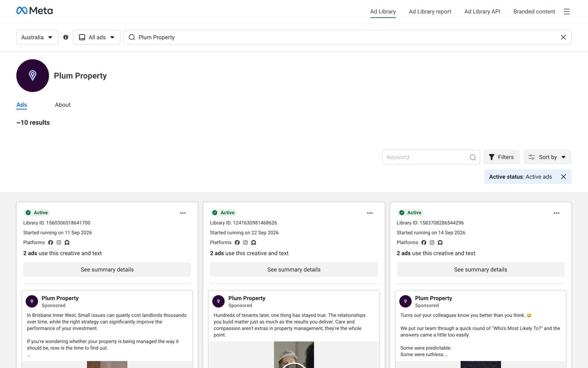This screenshot has height=368, width=588.
Task: Click Audience Network icon on 14 Sep ad
Action: click(x=440, y=243)
